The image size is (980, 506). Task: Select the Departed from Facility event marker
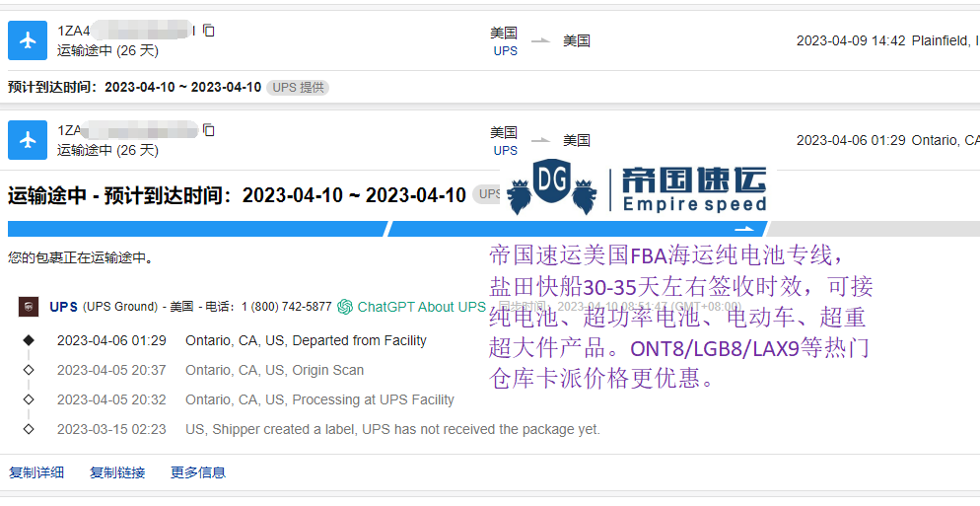29,340
